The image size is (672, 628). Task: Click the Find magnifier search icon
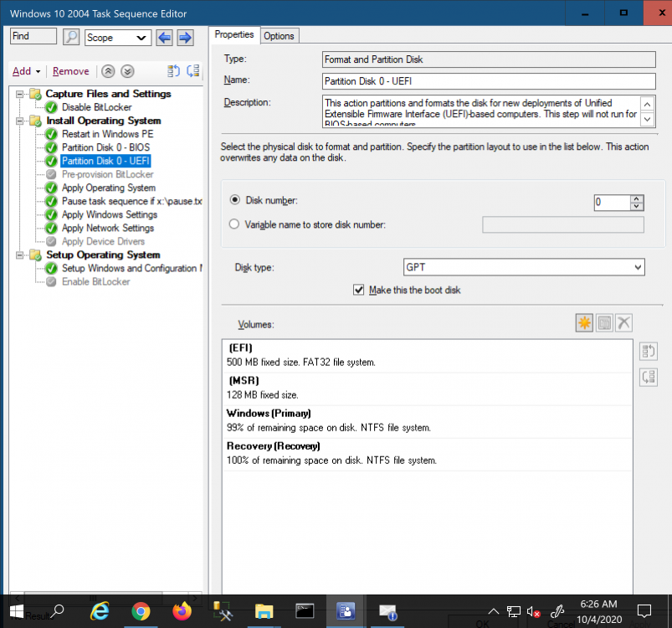coord(72,37)
